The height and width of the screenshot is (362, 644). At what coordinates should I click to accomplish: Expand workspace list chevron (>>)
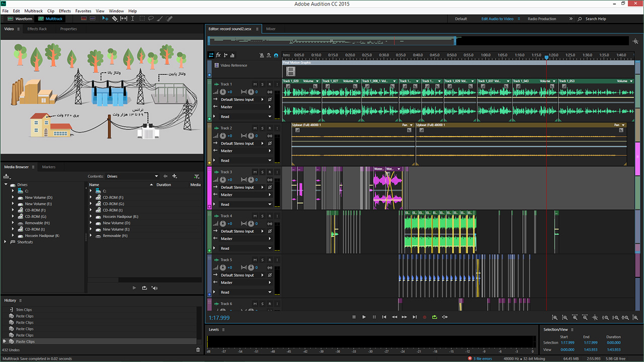coord(571,19)
